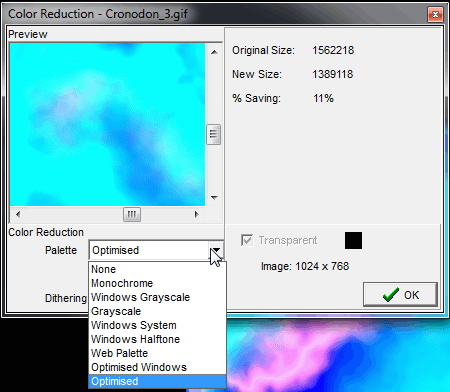Click the preview vertical scrollbar down arrow
The height and width of the screenshot is (392, 450).
(x=214, y=198)
